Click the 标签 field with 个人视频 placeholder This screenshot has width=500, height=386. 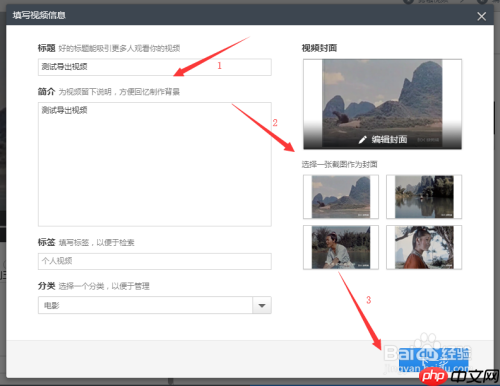point(155,261)
